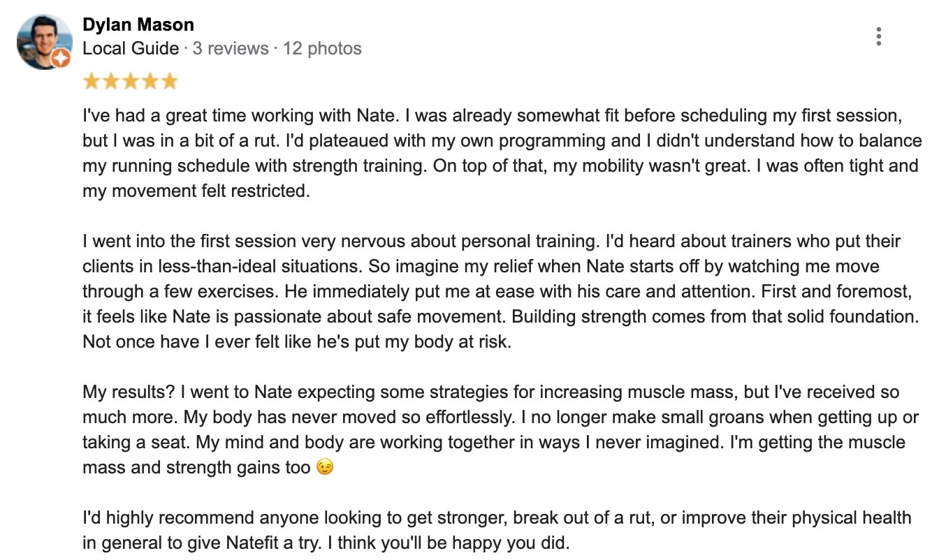Image resolution: width=932 pixels, height=560 pixels.
Task: Click the word 'plateaued' in the review
Action: (254, 140)
